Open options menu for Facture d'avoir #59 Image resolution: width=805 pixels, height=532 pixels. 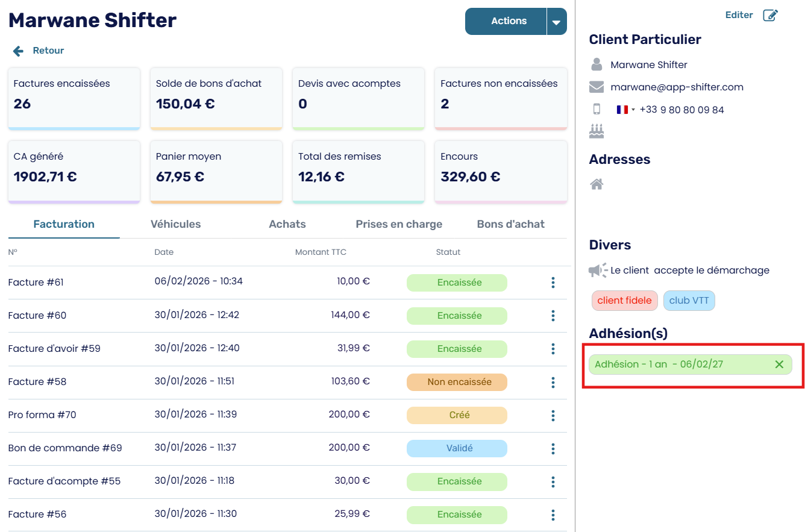[553, 349]
